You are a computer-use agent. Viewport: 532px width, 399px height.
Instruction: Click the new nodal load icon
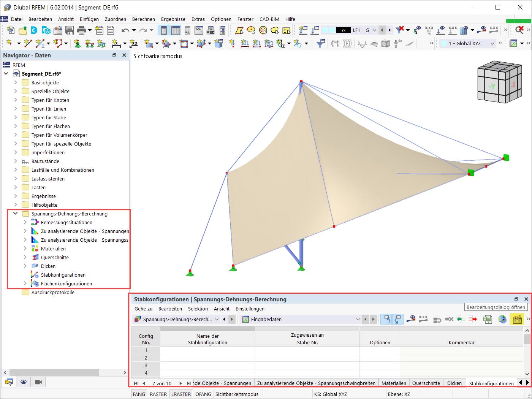tap(232, 44)
